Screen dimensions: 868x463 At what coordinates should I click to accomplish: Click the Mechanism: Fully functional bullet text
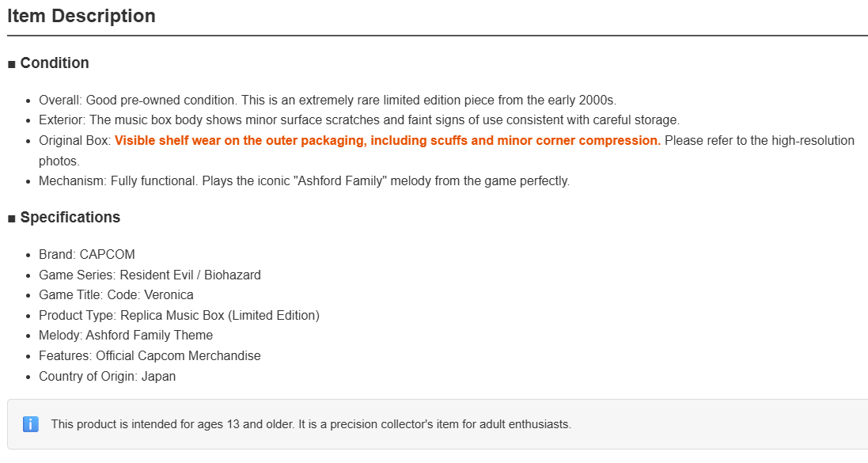(x=304, y=181)
